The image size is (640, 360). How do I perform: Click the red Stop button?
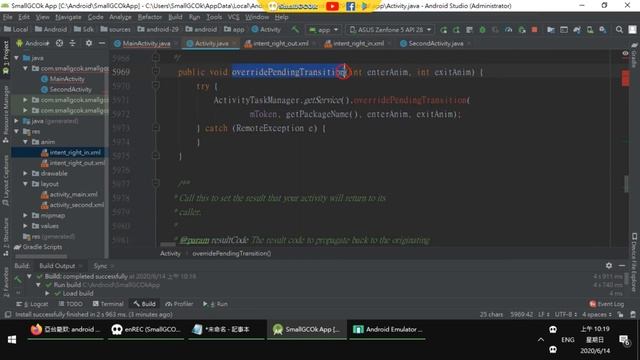click(x=534, y=30)
